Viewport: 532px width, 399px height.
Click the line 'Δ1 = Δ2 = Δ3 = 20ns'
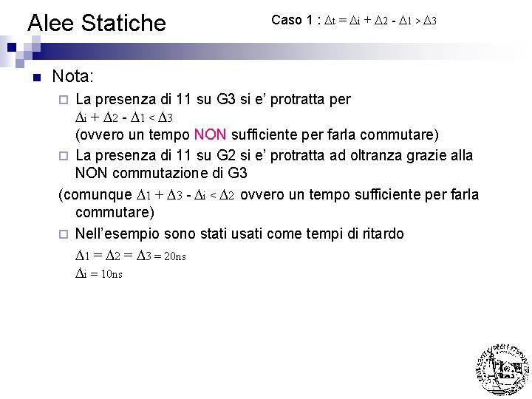(131, 255)
